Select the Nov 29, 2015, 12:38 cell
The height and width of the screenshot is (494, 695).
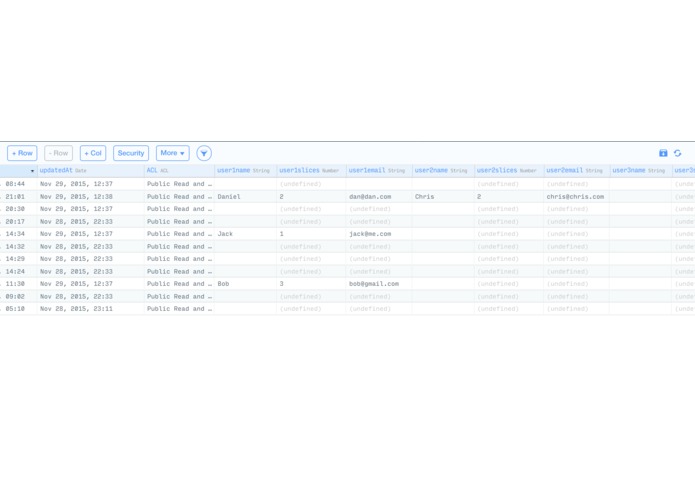coord(91,197)
